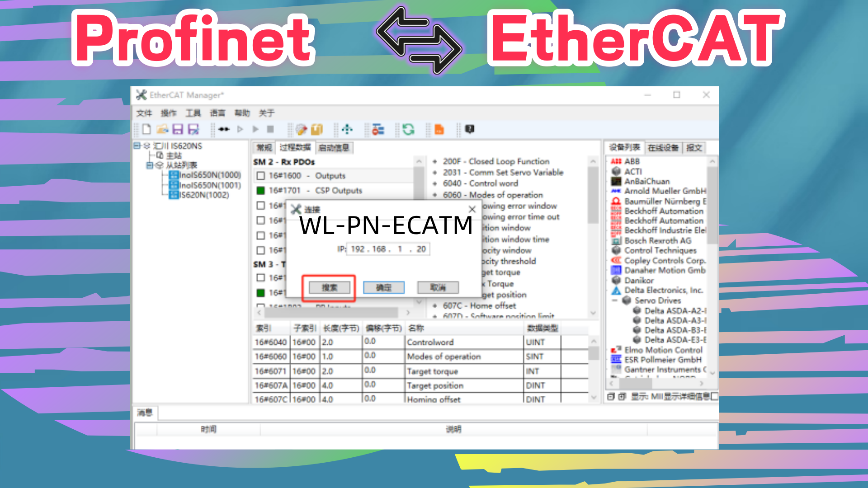This screenshot has height=488, width=868.
Task: Click the Danaher Motion blue icon
Action: pos(616,270)
